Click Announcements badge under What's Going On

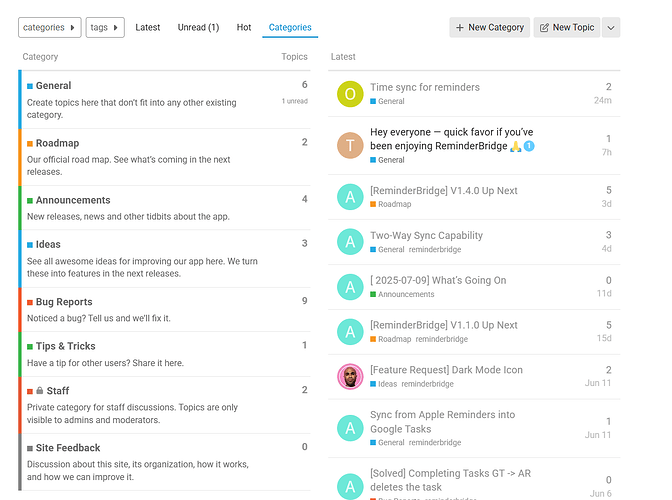click(x=402, y=294)
